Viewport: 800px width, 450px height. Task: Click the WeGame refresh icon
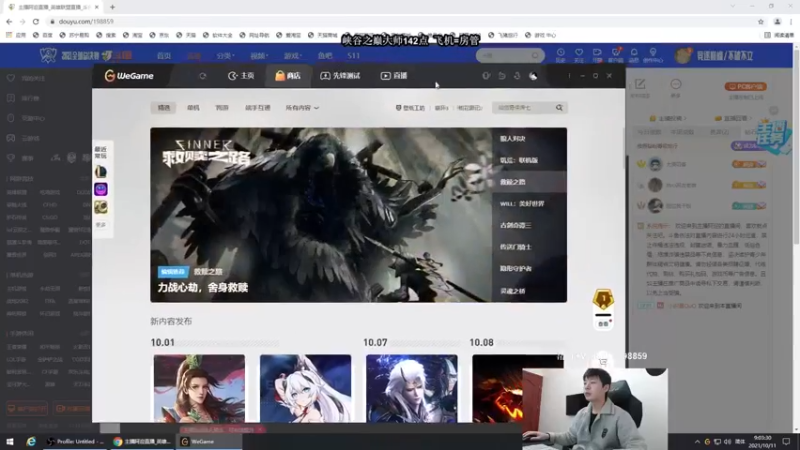[x=203, y=76]
